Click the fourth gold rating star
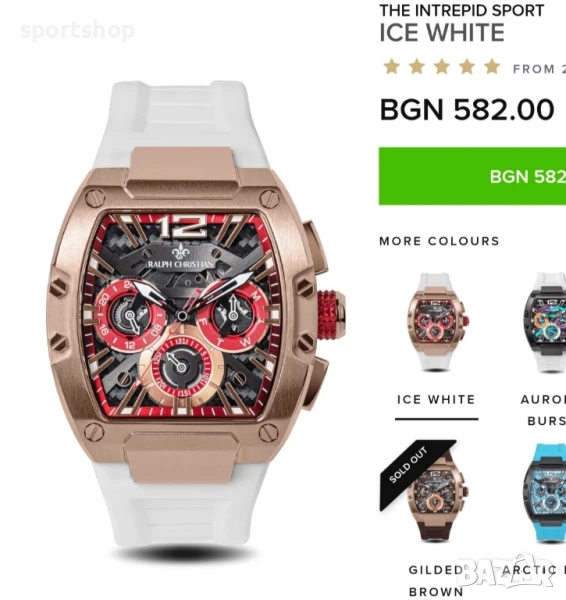This screenshot has height=600, width=566. click(x=467, y=67)
